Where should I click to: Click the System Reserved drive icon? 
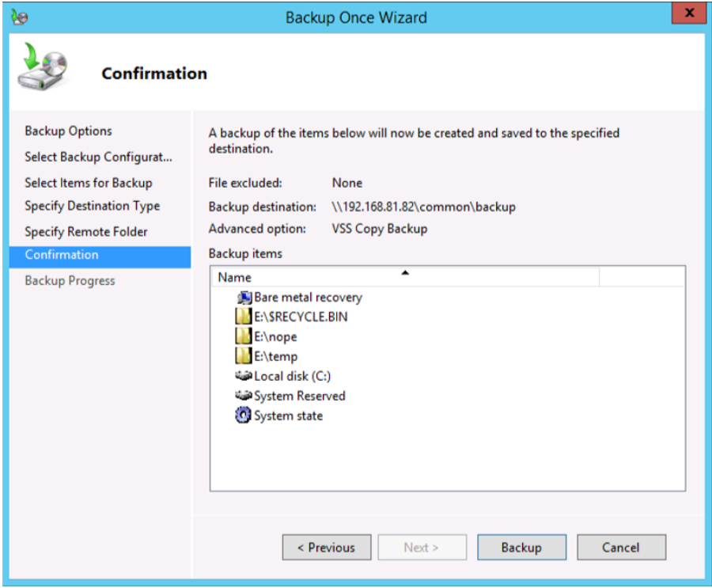[x=244, y=396]
